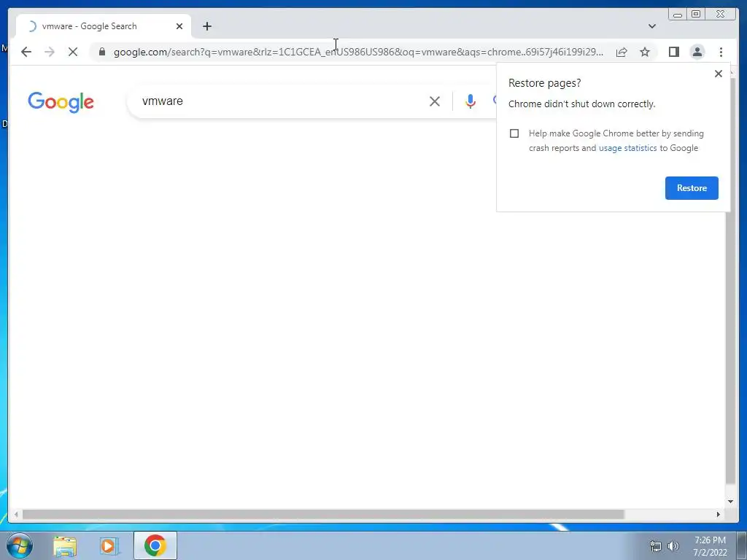Click the horizontal scrollbar thumb
The image size is (747, 560).
tap(323, 514)
